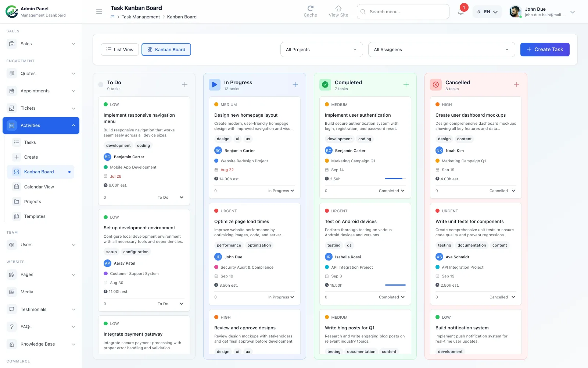Screen dimensions: 588x368
Task: Click the Cache refresh icon
Action: (x=310, y=8)
